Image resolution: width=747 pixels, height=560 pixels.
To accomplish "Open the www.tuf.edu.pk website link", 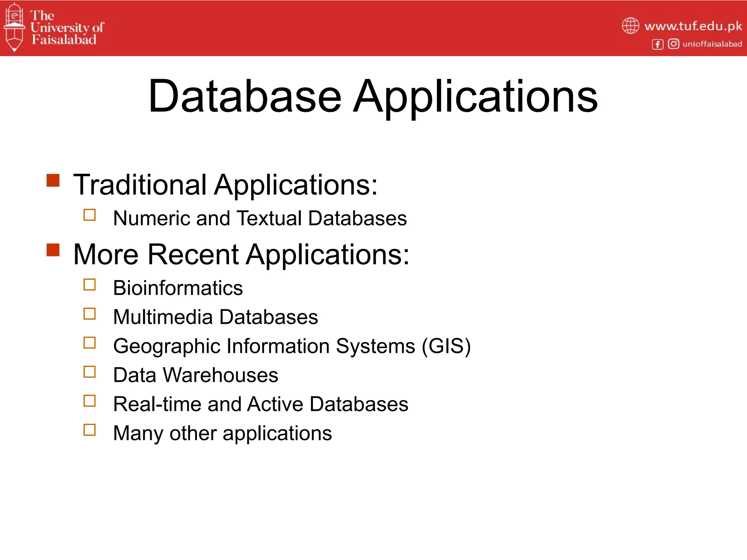I will (693, 26).
